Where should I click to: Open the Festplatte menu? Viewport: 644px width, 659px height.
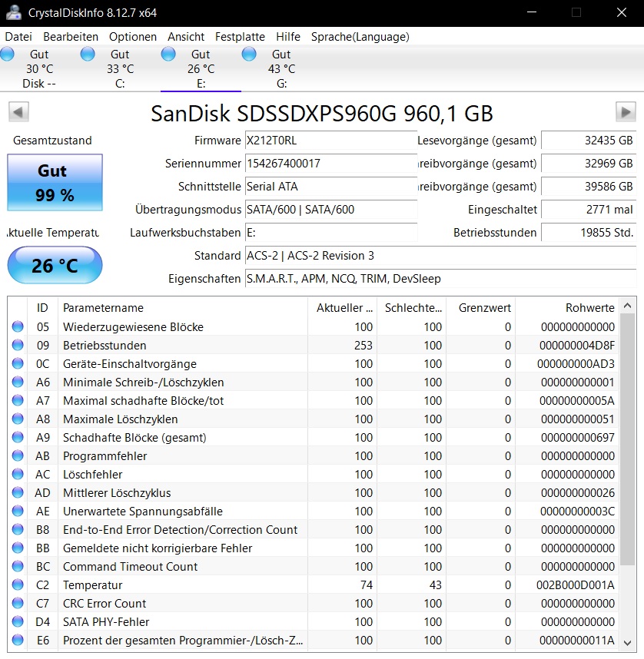241,37
